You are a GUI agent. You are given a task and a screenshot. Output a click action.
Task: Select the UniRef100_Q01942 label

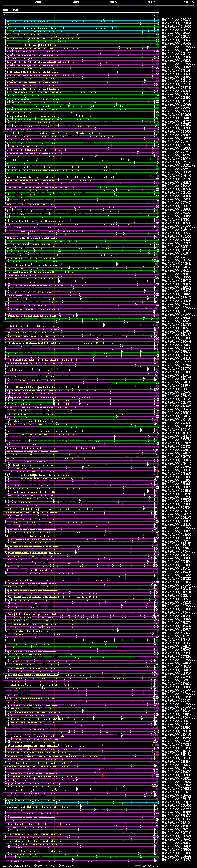[177, 365]
